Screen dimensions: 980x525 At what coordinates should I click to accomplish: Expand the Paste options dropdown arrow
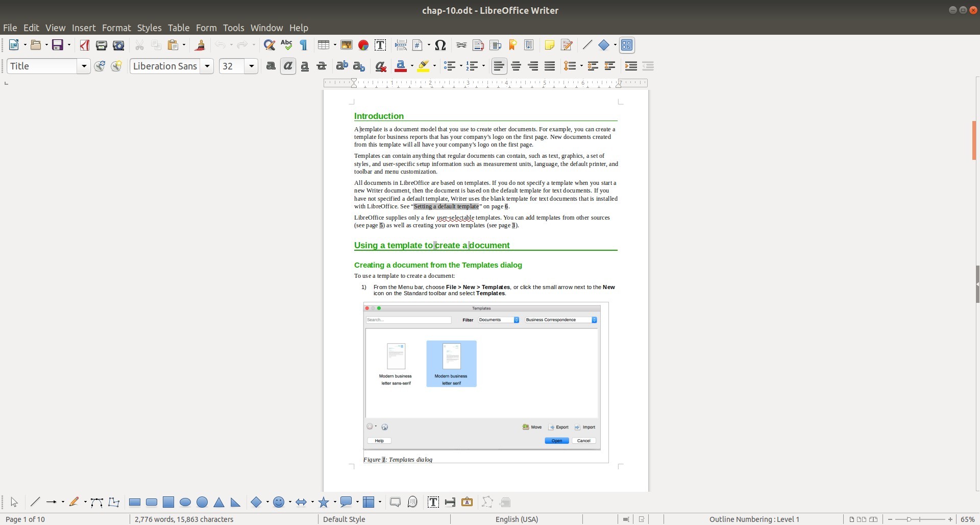tap(184, 45)
